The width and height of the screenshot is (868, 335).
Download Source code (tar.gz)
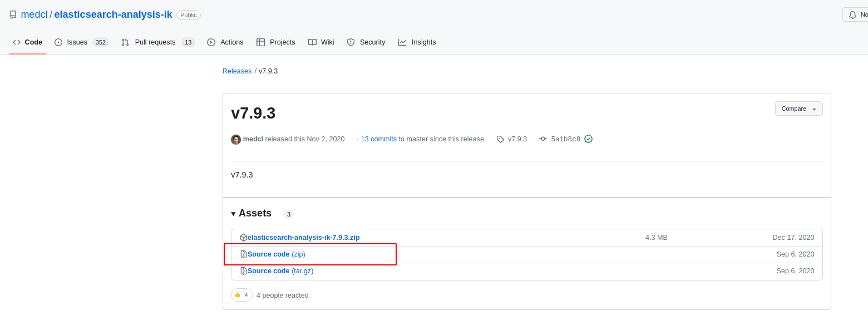point(280,271)
